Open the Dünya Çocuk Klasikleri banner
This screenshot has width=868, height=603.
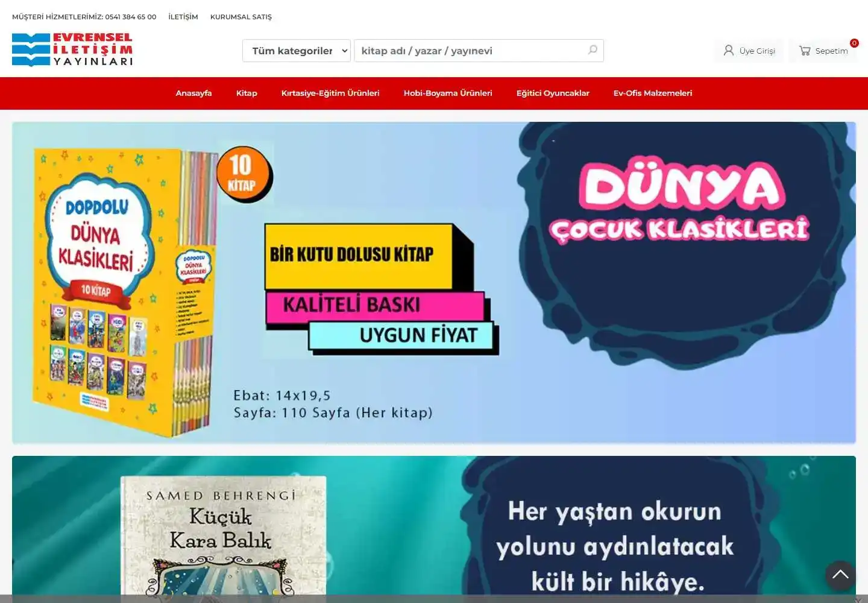[434, 283]
